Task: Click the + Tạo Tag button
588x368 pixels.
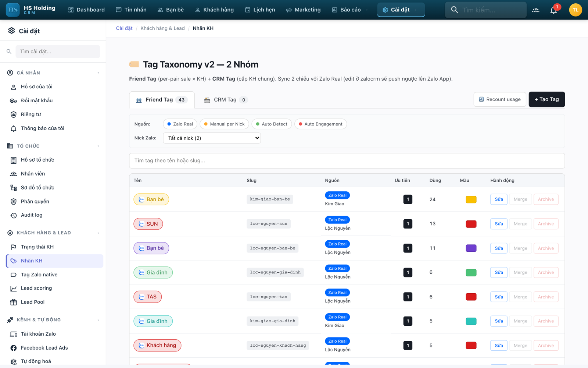Action: point(546,99)
